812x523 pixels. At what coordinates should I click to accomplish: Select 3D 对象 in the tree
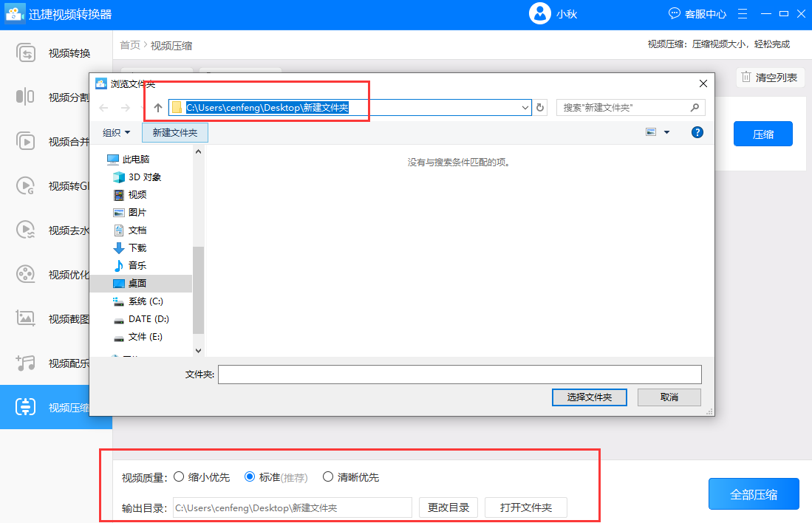(x=137, y=177)
